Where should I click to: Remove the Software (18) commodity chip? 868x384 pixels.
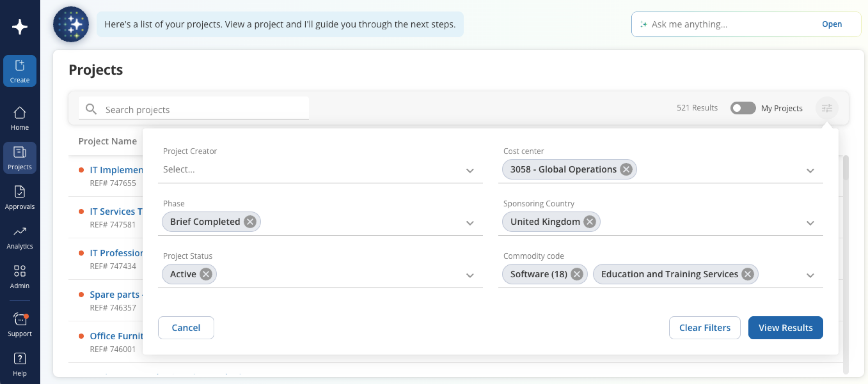click(577, 274)
